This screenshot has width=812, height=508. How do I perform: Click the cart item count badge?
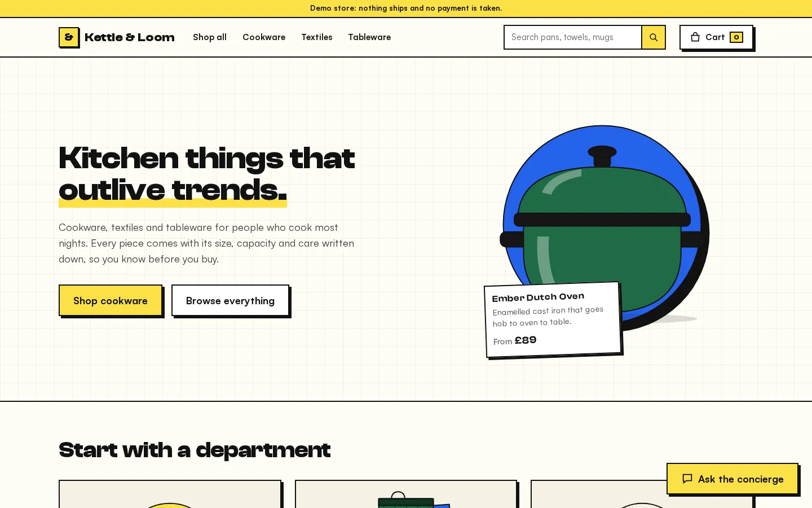736,37
